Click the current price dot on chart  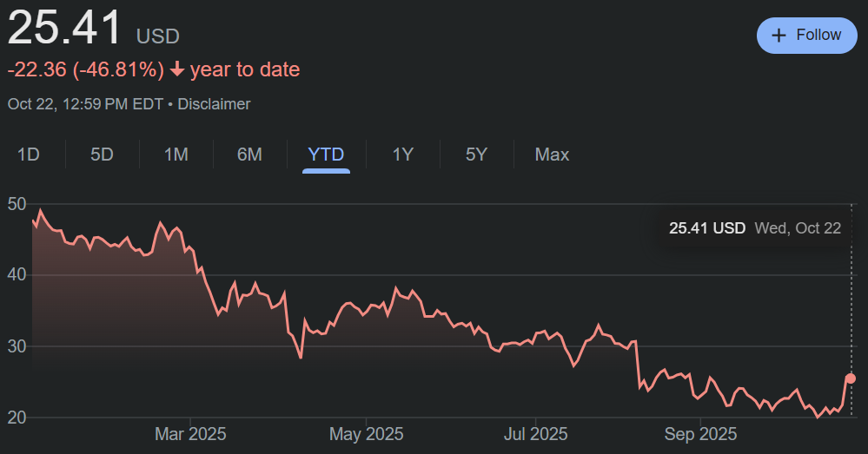tap(851, 378)
